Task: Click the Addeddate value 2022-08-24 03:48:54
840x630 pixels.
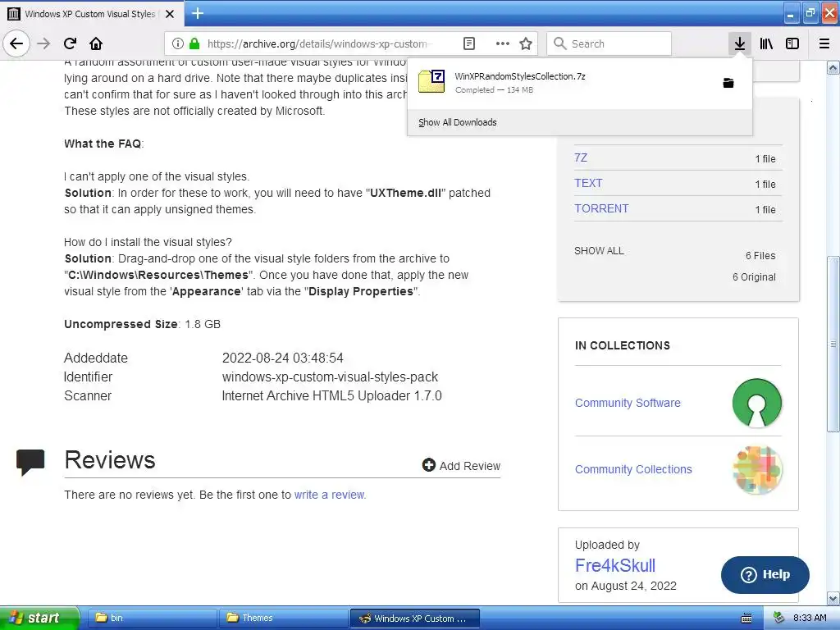Action: coord(283,358)
